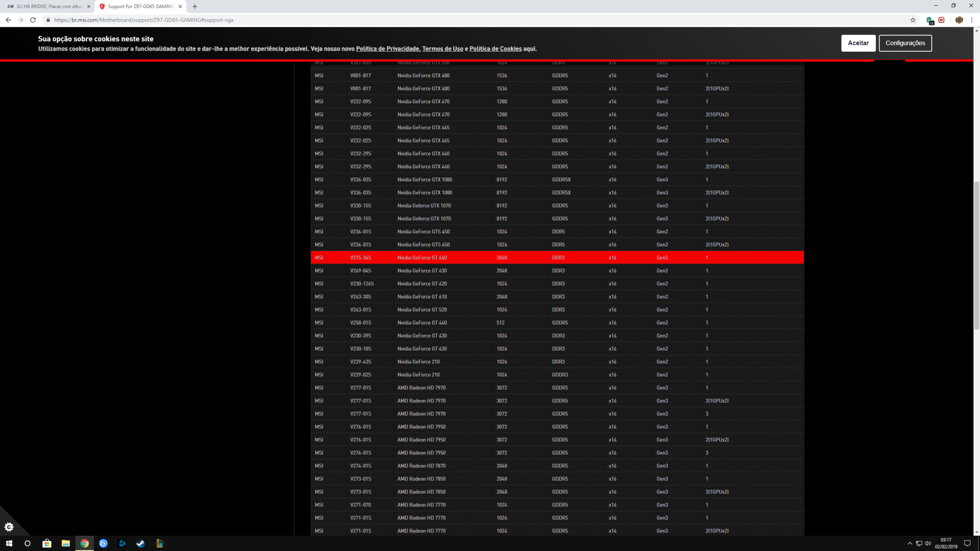View site security padlock info
This screenshot has width=980, height=551.
click(48, 20)
